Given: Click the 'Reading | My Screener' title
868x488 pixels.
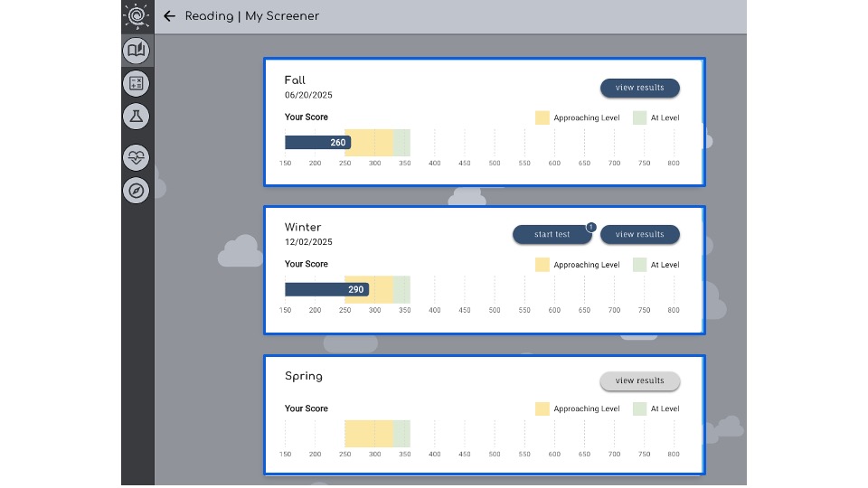Looking at the screenshot, I should [252, 16].
